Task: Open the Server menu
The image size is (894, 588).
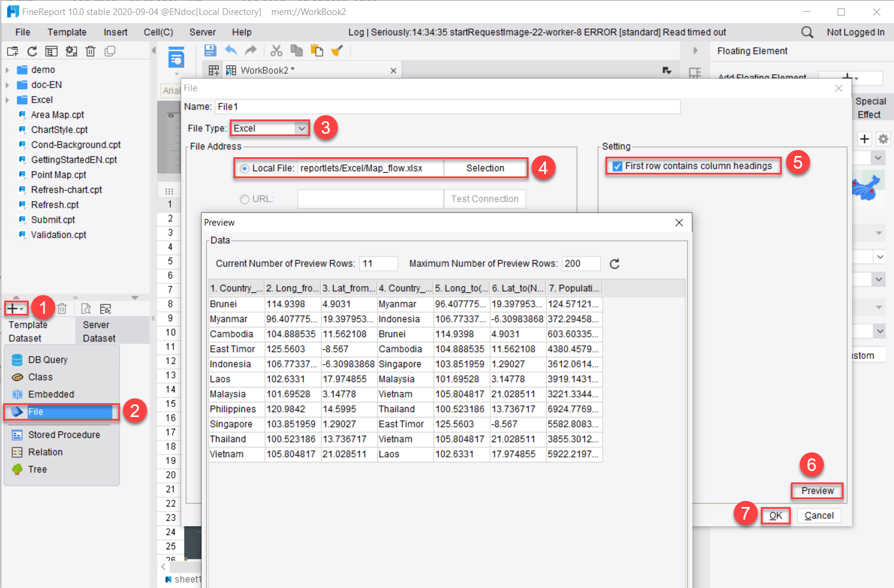Action: [x=202, y=32]
